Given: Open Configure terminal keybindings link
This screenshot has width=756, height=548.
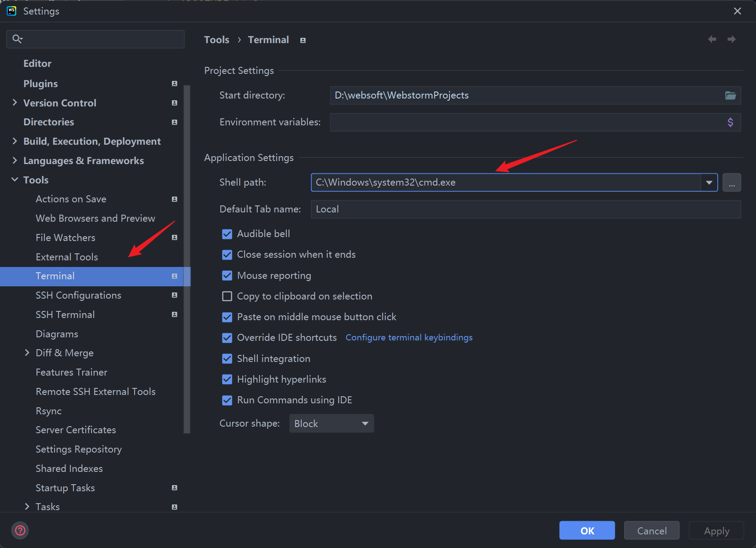Looking at the screenshot, I should [409, 337].
